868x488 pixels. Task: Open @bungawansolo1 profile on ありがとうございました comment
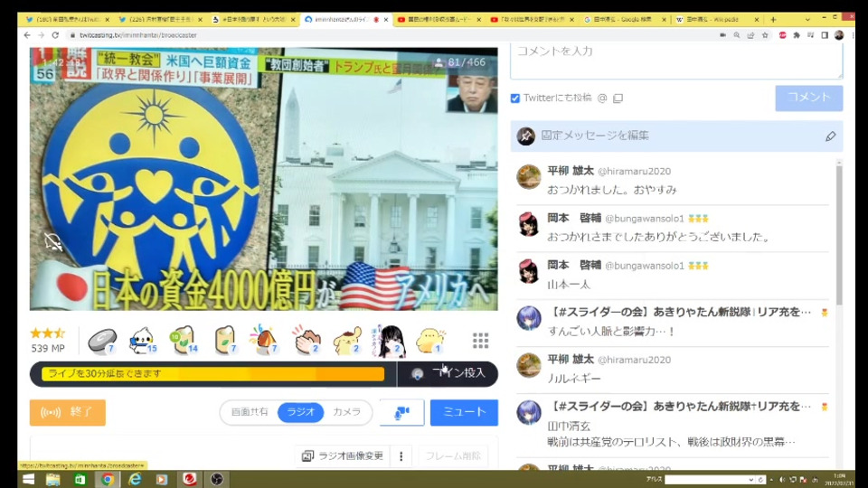click(645, 219)
